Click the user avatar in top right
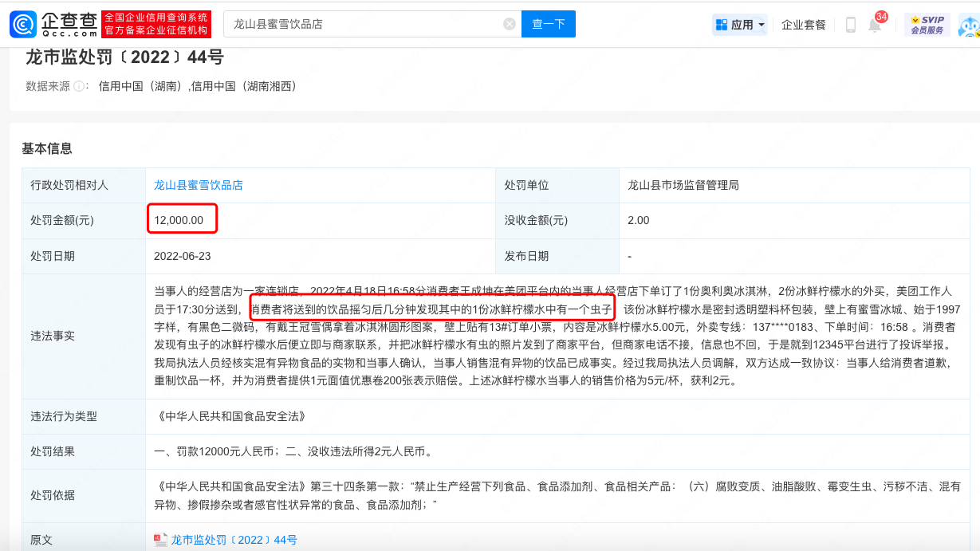This screenshot has width=980, height=551. [969, 26]
